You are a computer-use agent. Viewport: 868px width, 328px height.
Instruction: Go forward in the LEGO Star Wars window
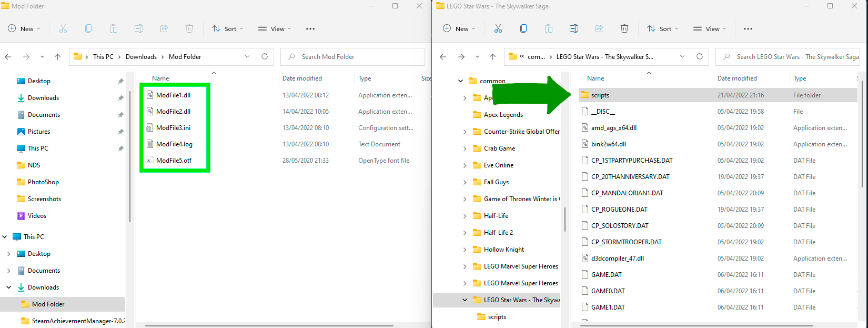tap(461, 57)
